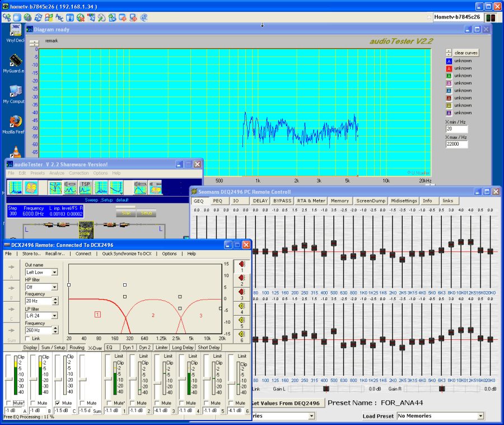This screenshot has width=504, height=425.
Task: Toggle the Link checkbox in DCX2496 X-Over
Action: coord(27,338)
